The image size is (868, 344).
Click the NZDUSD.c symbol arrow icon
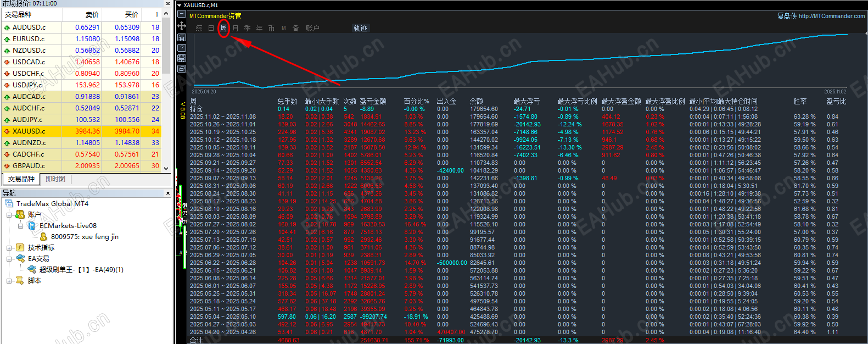click(x=7, y=51)
